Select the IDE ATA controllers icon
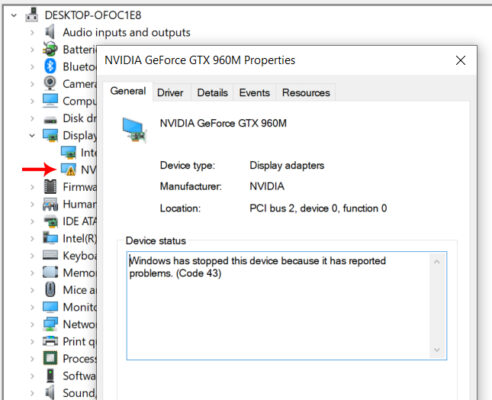492x400 pixels. pyautogui.click(x=50, y=221)
